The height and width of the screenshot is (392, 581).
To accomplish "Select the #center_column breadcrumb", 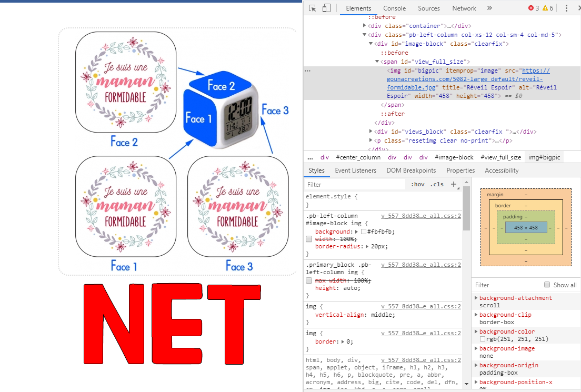I will (358, 157).
